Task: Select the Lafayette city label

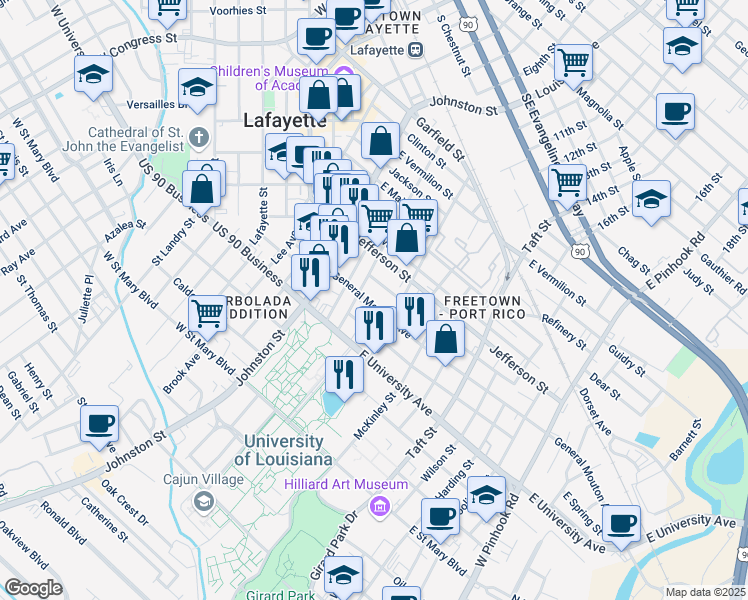Action: pyautogui.click(x=285, y=120)
